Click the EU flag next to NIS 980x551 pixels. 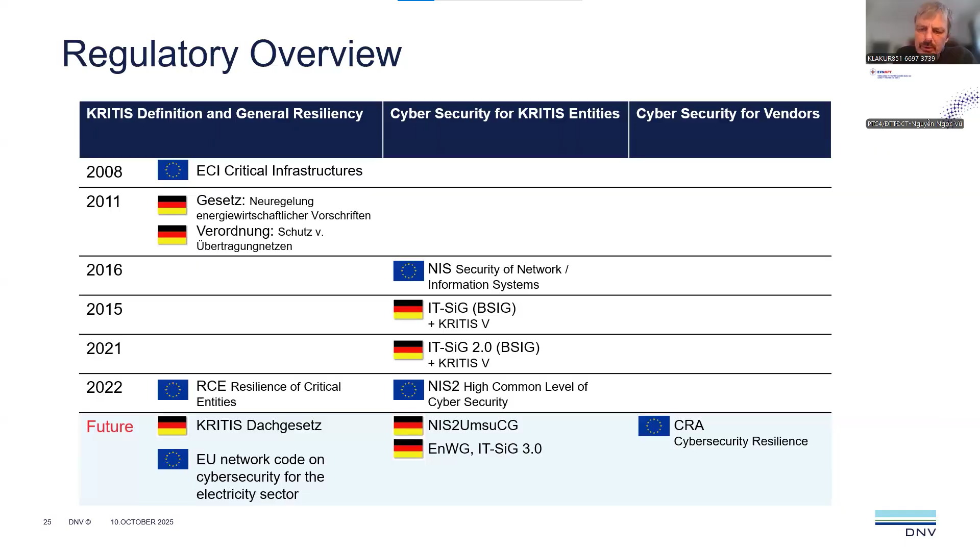[x=408, y=271]
